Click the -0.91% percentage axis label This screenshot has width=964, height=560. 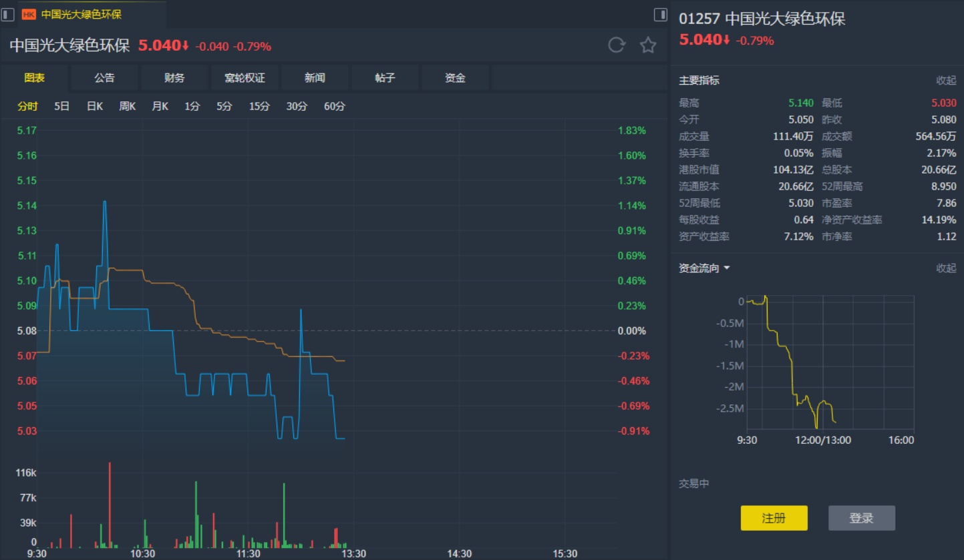[632, 431]
